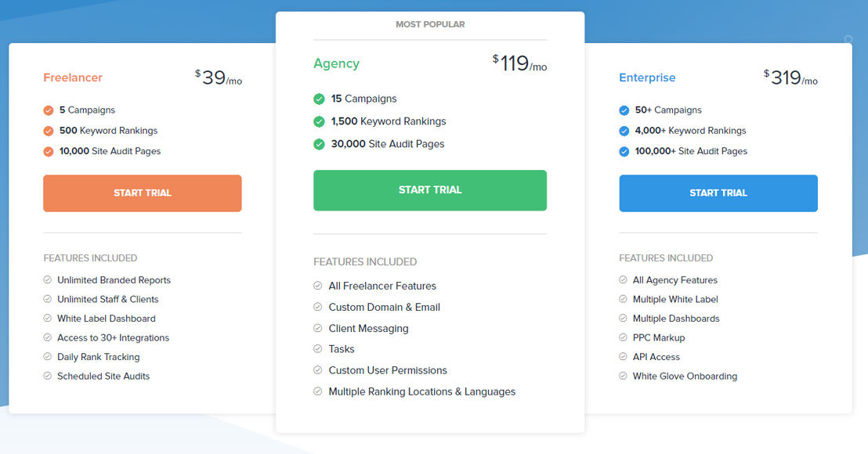Viewport: 868px width, 454px height.
Task: Click check icon beside Custom User Permissions
Action: click(318, 370)
